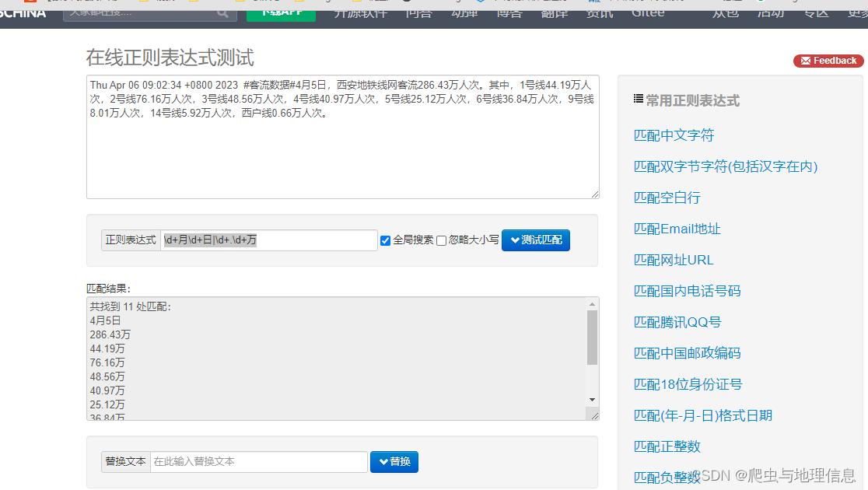
Task: Open the 开源软件 menu item
Action: point(359,12)
